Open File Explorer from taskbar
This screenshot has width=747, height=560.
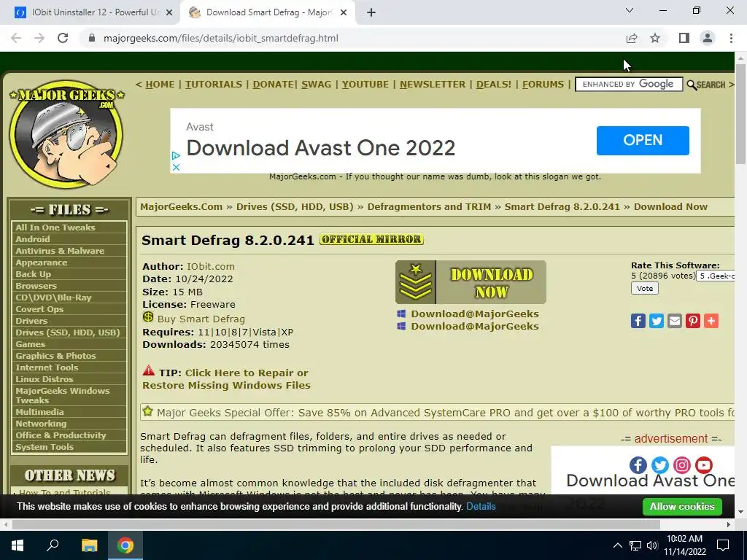[x=89, y=545]
